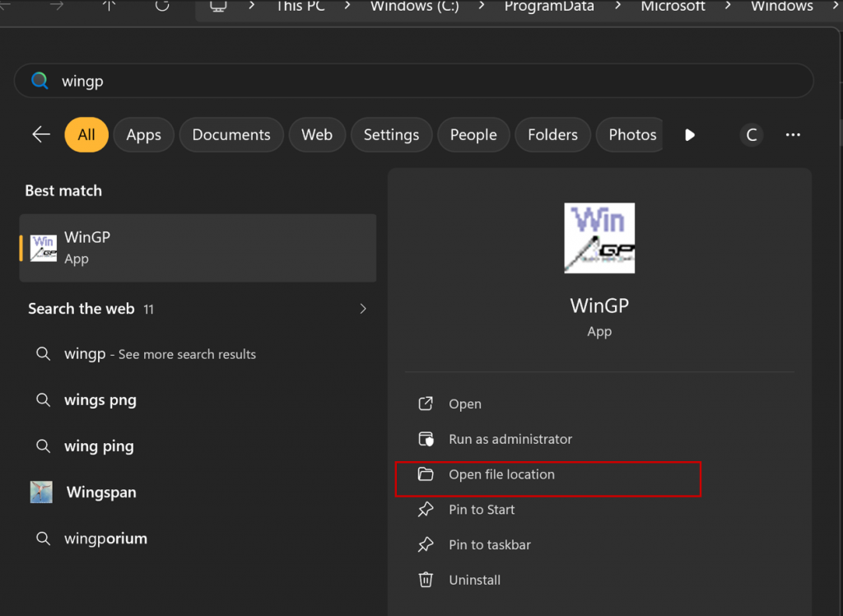Image resolution: width=843 pixels, height=616 pixels.
Task: Click the back arrow in search panel
Action: click(x=41, y=135)
